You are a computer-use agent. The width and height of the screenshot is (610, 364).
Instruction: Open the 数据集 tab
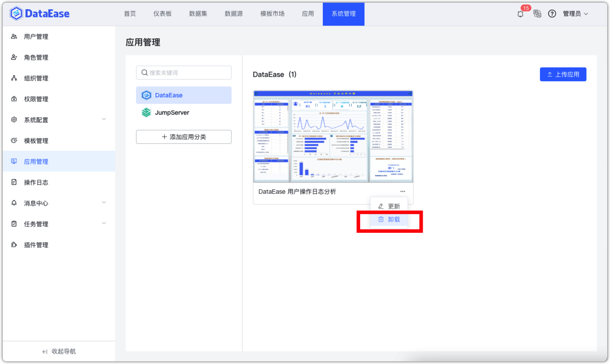pyautogui.click(x=198, y=13)
